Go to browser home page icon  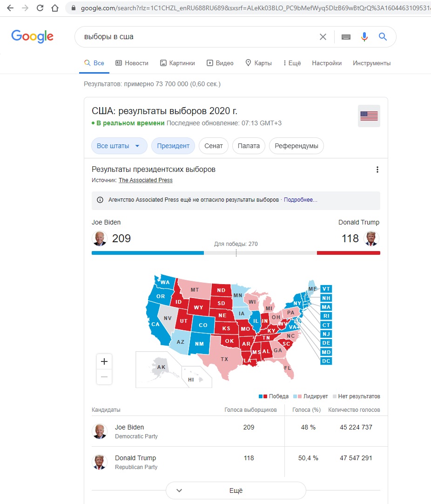click(55, 8)
